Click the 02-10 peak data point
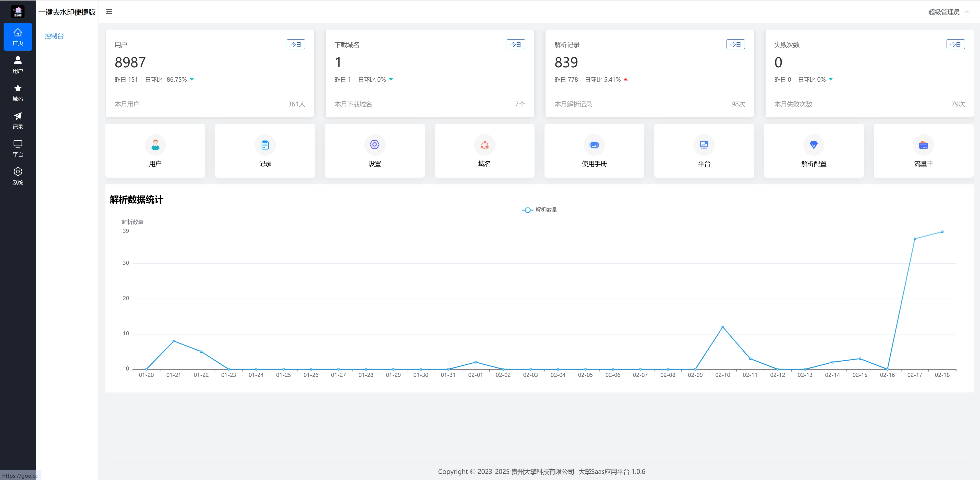Screen dimensions: 980x480 point(722,327)
